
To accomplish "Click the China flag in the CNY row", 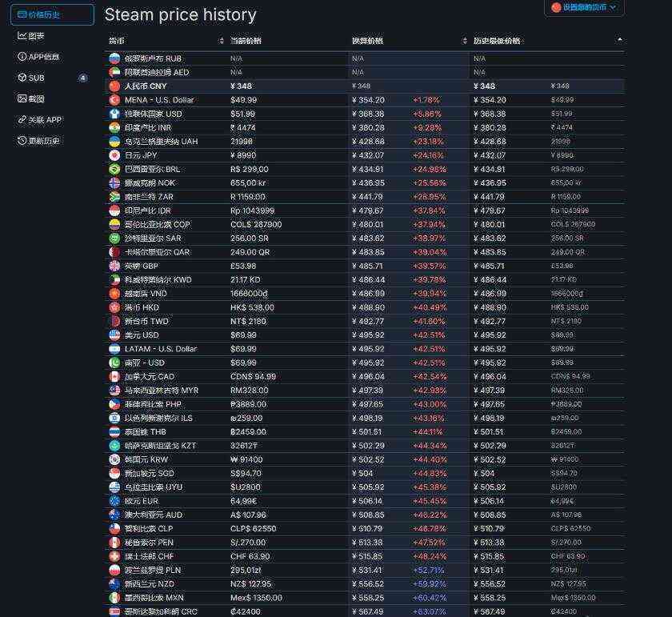I will (114, 86).
